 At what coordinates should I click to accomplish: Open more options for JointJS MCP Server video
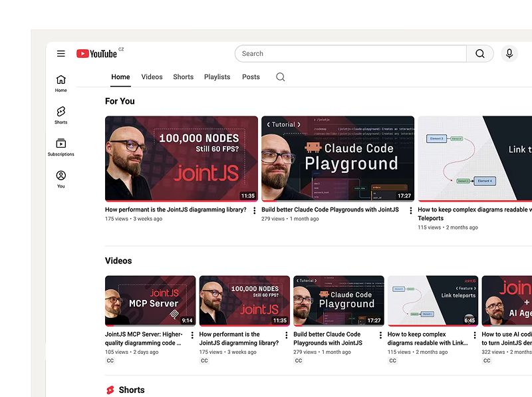pos(192,335)
